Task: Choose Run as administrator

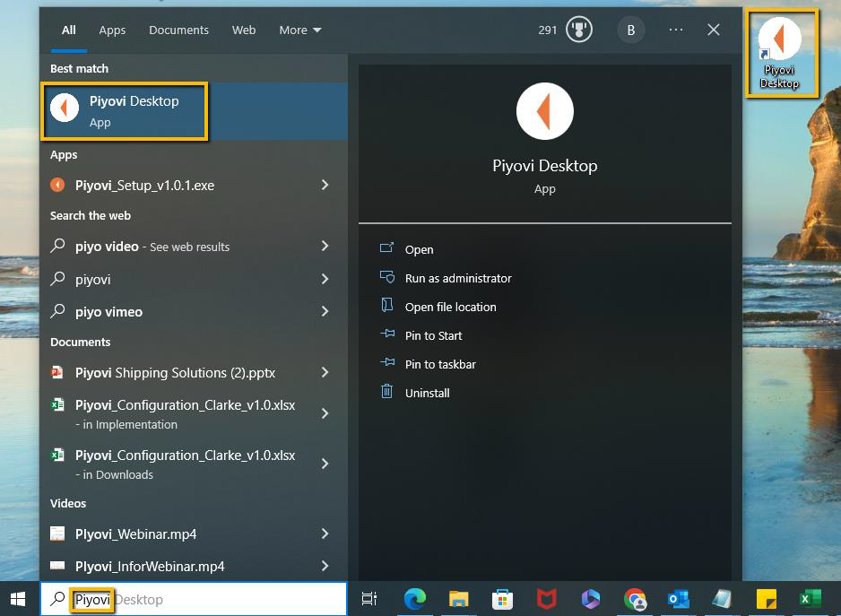Action: (x=446, y=278)
